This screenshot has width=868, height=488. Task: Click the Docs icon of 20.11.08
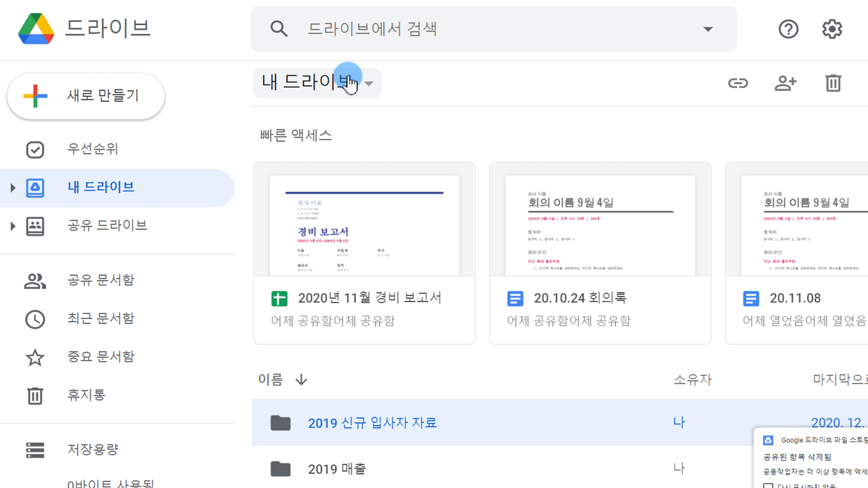point(751,298)
